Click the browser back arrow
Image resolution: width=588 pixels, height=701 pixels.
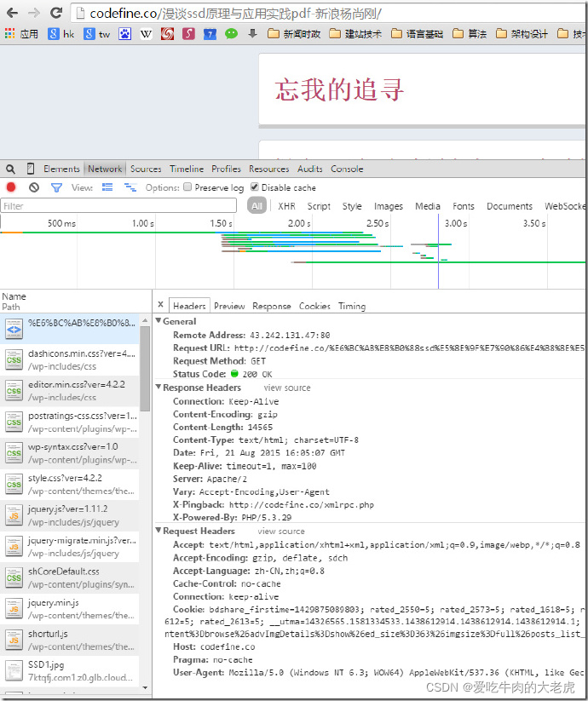pyautogui.click(x=12, y=13)
